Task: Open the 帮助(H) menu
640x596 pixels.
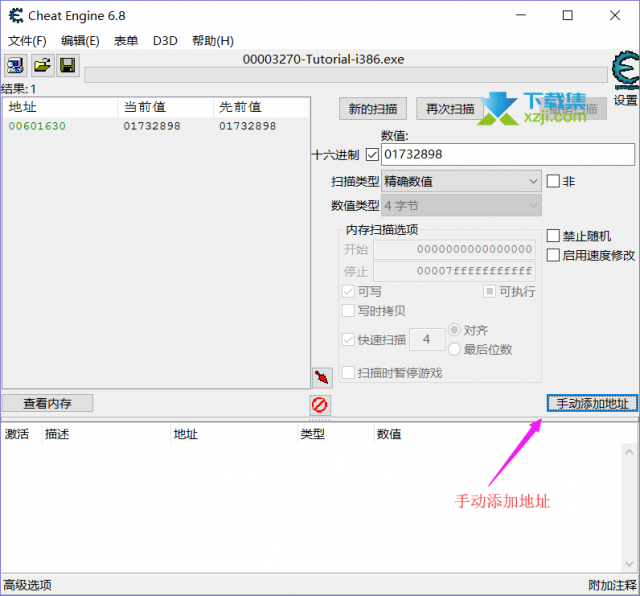Action: click(x=213, y=41)
